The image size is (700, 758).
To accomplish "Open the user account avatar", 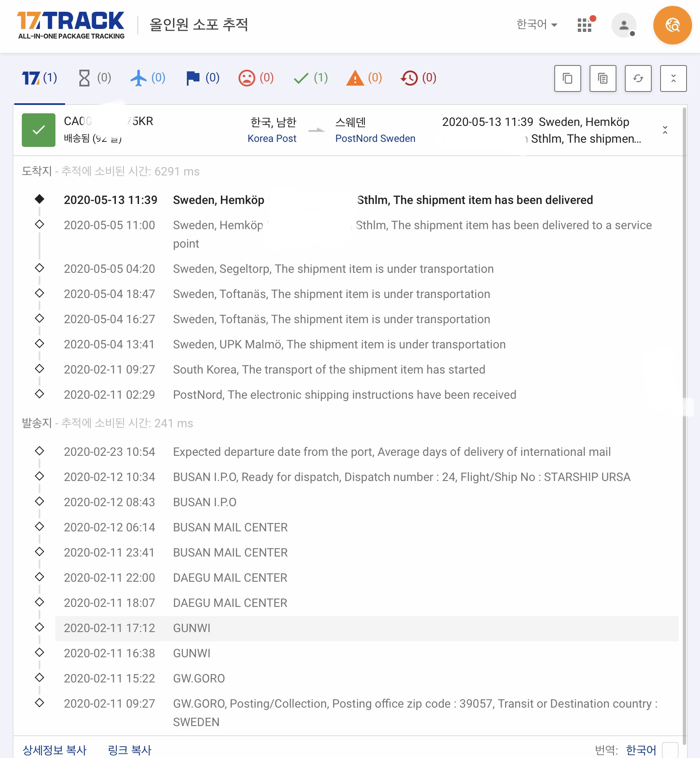I will [624, 25].
